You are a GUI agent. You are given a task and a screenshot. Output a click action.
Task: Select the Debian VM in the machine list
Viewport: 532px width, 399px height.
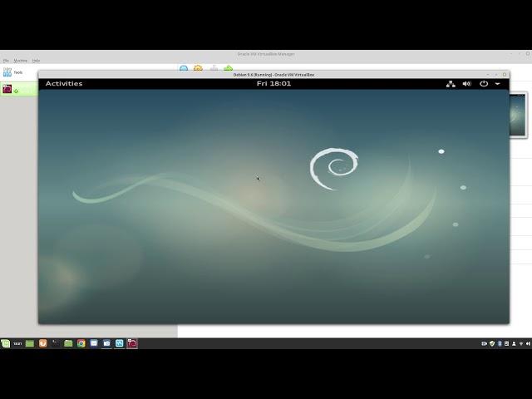[19, 89]
